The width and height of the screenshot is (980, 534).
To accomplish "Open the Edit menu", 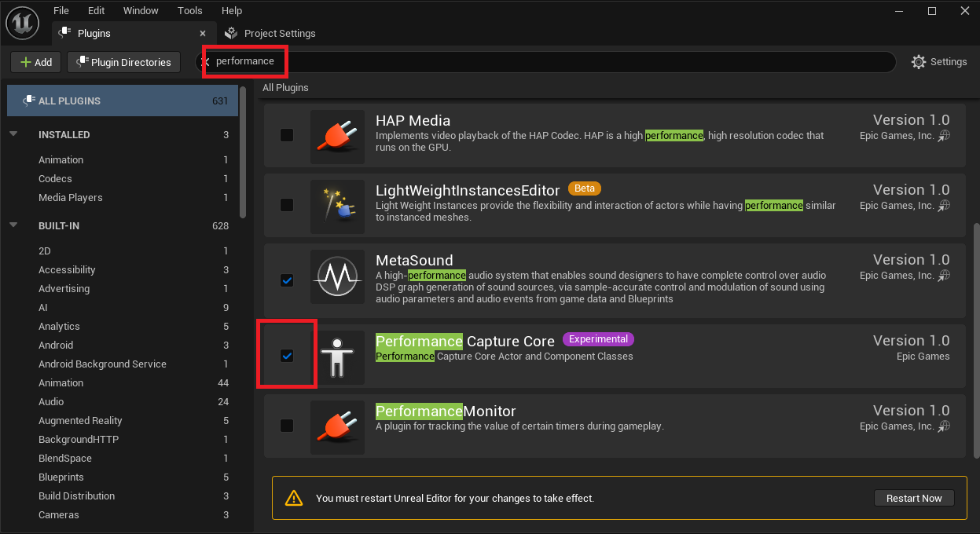I will tap(97, 10).
